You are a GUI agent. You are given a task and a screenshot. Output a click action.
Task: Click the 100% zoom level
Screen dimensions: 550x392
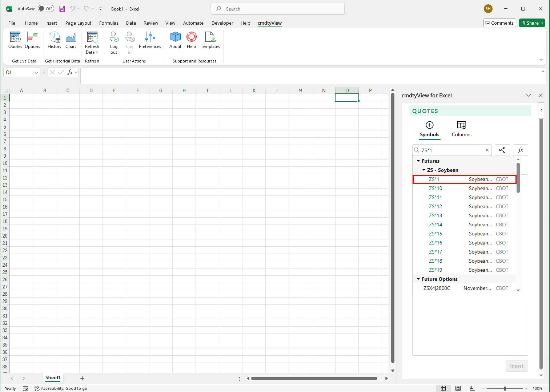(537, 388)
